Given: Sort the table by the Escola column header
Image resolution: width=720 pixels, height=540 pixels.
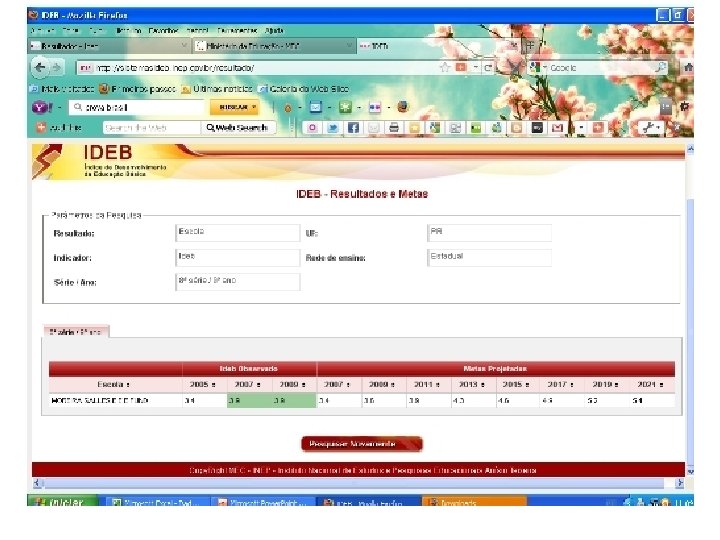Looking at the screenshot, I should click(x=113, y=384).
